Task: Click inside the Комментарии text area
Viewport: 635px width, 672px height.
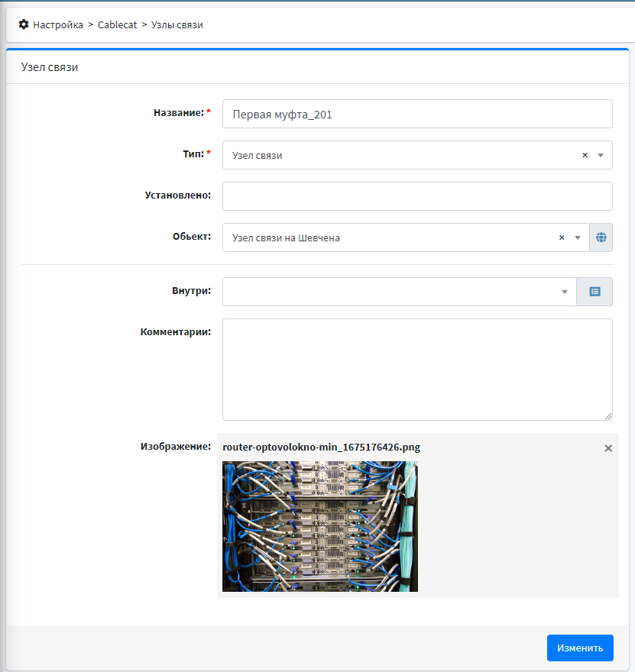Action: pos(417,369)
